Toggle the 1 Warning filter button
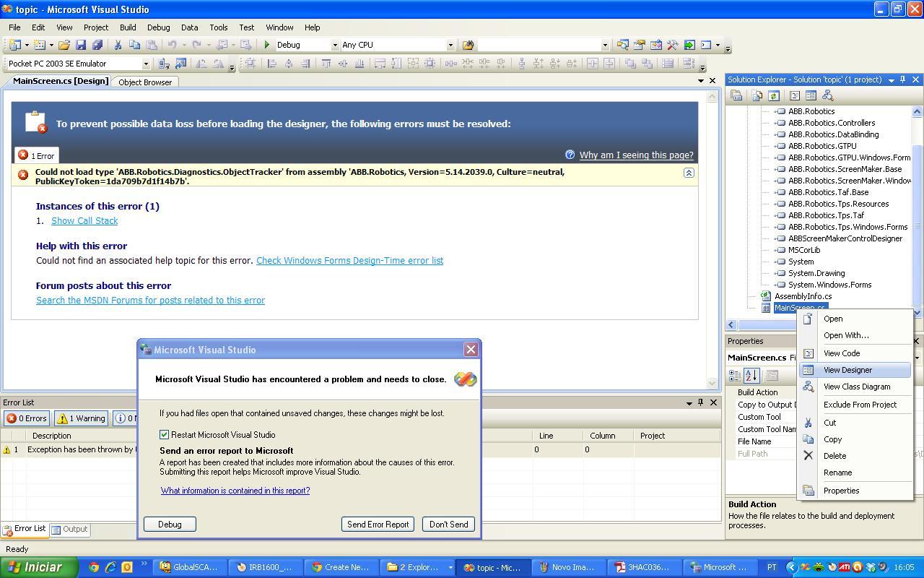The width and height of the screenshot is (924, 578). [x=81, y=418]
